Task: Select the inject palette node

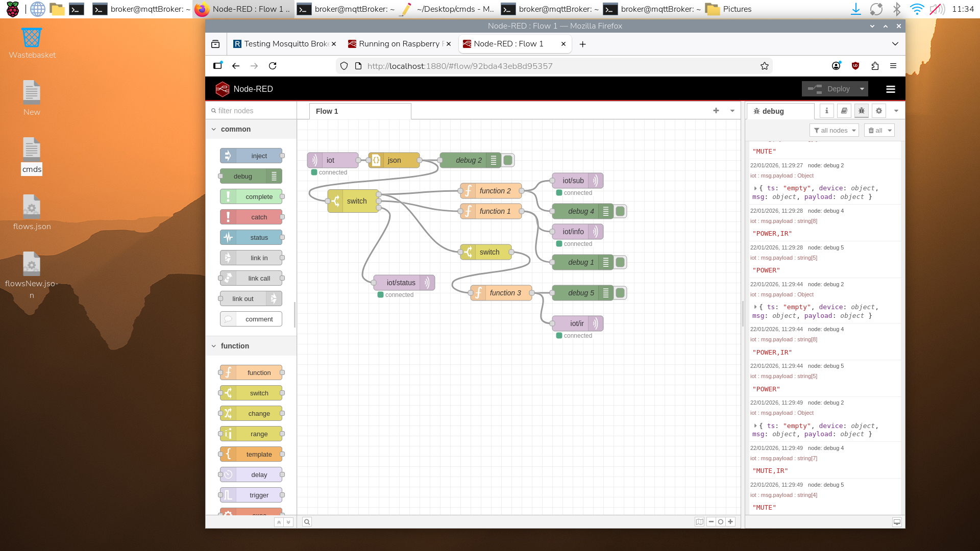Action: point(251,156)
